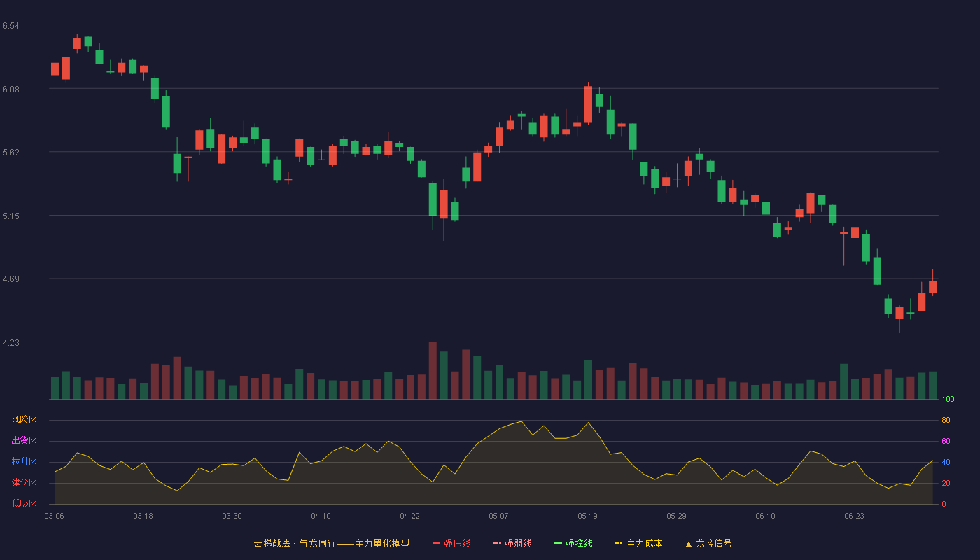Select the 03-30 date label
Image resolution: width=980 pixels, height=560 pixels.
tap(232, 516)
